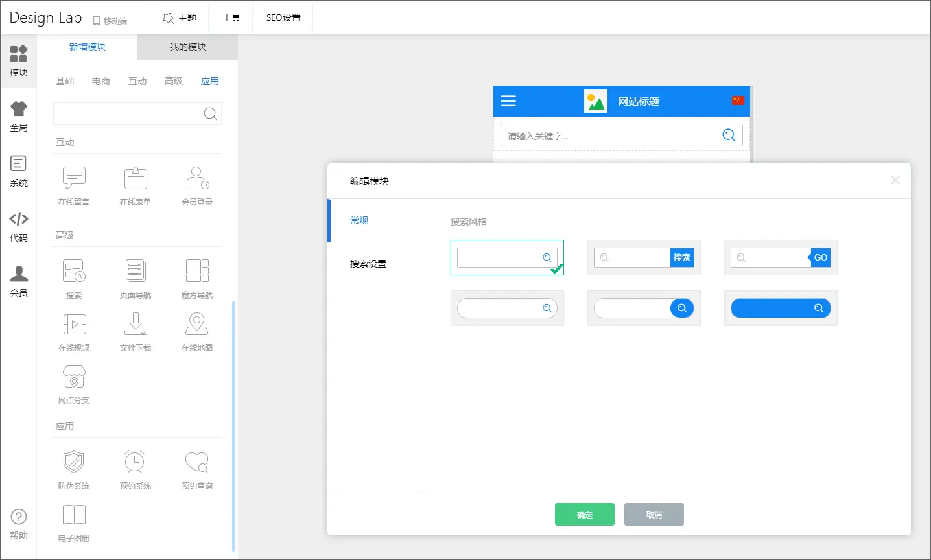Choose the 魔方导航 cube navigation module
Image resolution: width=931 pixels, height=560 pixels.
pyautogui.click(x=197, y=271)
